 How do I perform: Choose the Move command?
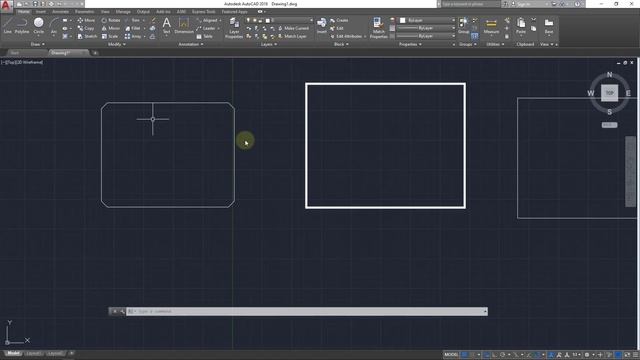pyautogui.click(x=86, y=20)
